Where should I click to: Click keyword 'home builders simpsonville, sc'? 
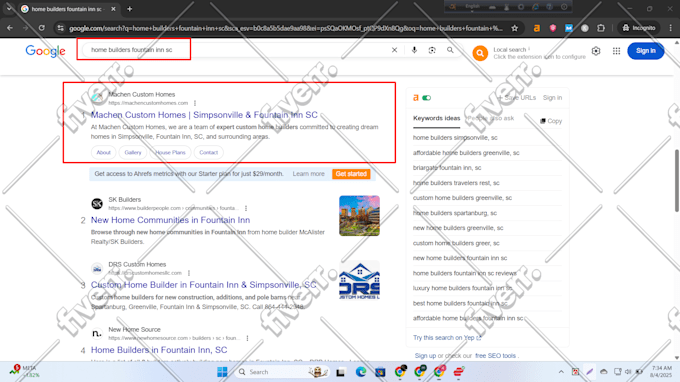455,138
